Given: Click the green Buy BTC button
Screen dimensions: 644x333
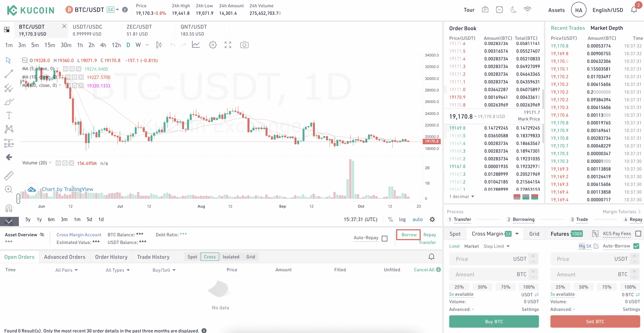Looking at the screenshot, I should pyautogui.click(x=494, y=321).
